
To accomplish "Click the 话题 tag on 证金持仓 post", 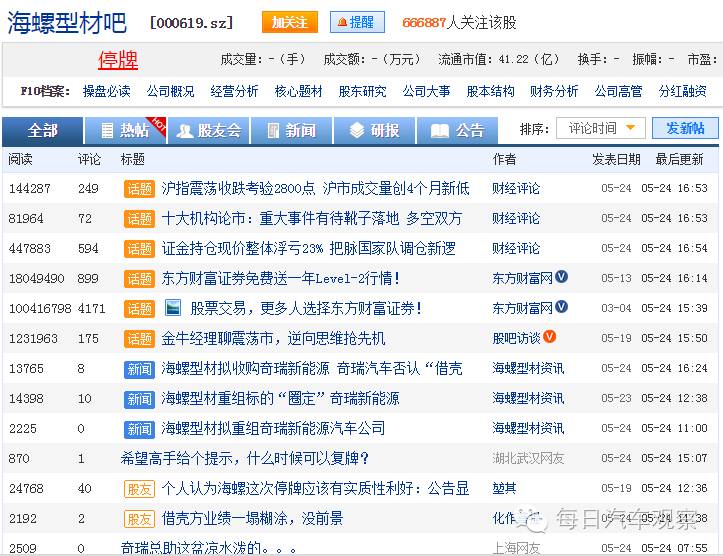I will (139, 248).
